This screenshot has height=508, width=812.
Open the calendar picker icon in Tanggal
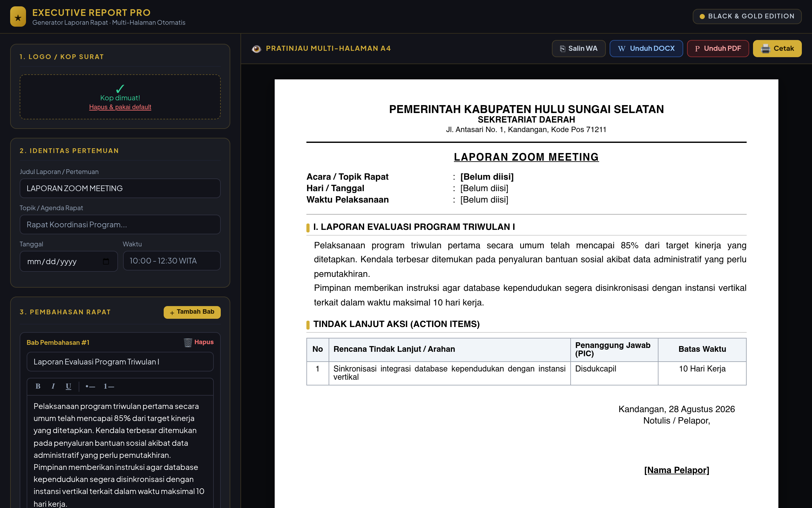pos(106,261)
